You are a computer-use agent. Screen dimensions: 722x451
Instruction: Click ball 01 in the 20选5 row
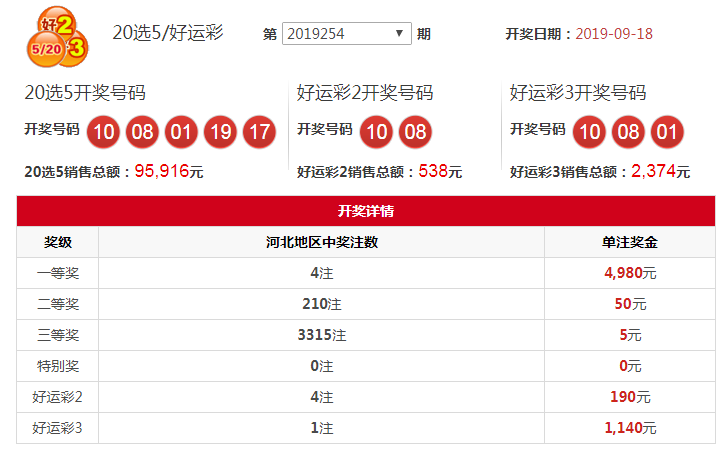(x=181, y=132)
